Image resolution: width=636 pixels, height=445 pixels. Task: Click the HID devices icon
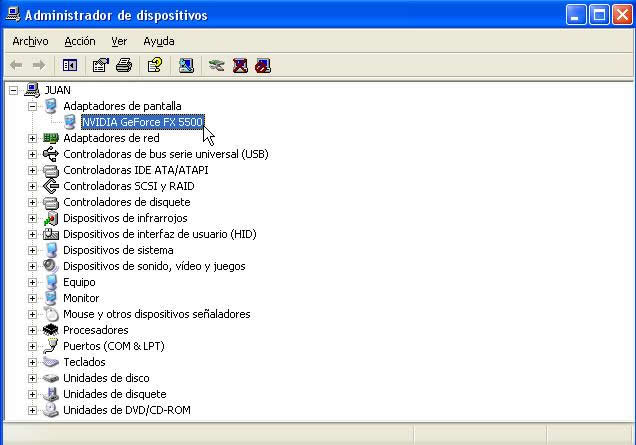click(51, 234)
